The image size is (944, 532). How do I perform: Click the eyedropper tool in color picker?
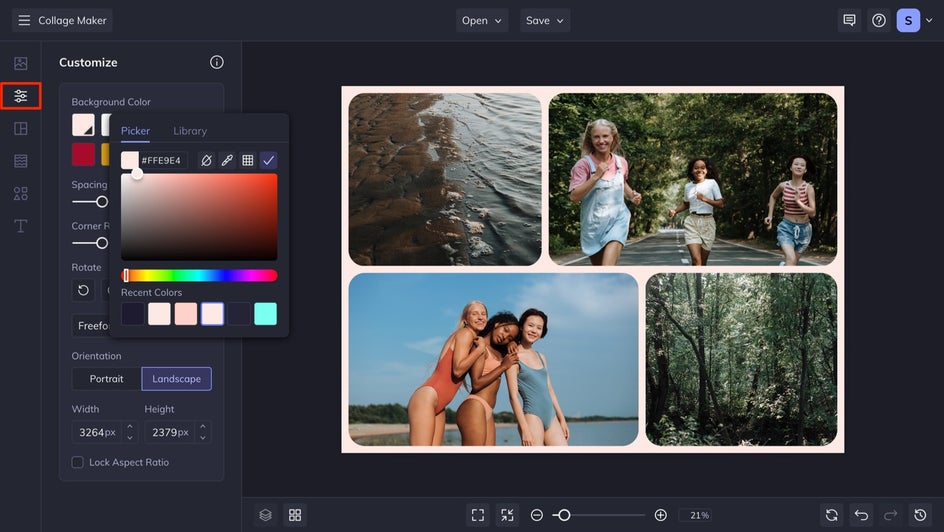(x=227, y=160)
